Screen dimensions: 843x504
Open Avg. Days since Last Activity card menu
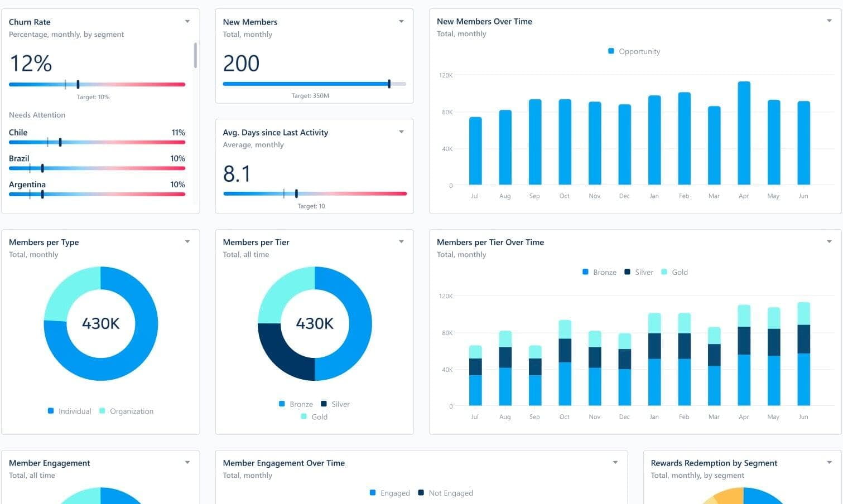coord(401,132)
